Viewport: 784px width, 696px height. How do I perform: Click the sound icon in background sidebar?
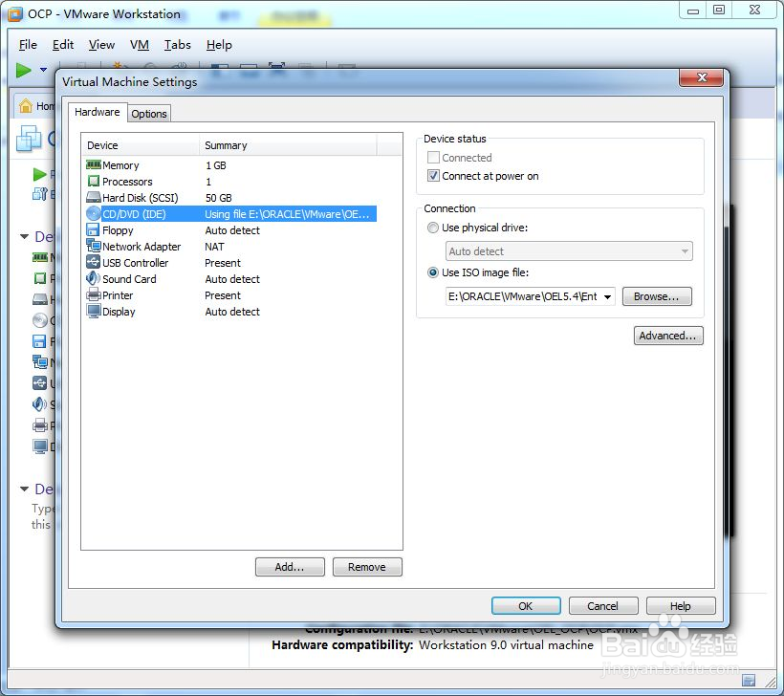39,404
